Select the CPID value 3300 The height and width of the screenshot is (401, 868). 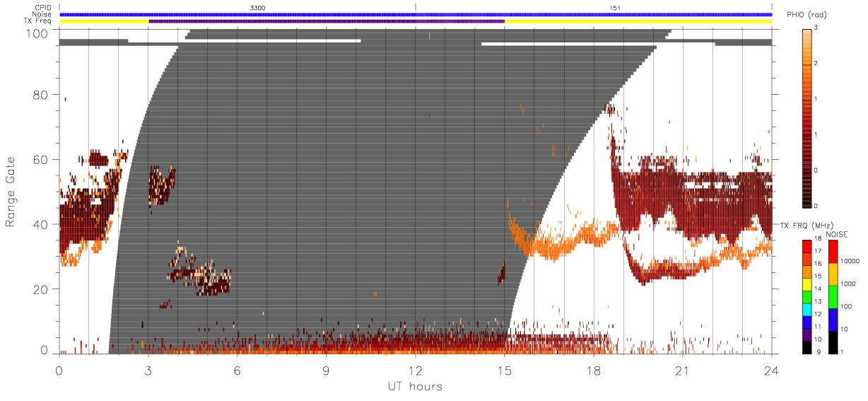(258, 7)
